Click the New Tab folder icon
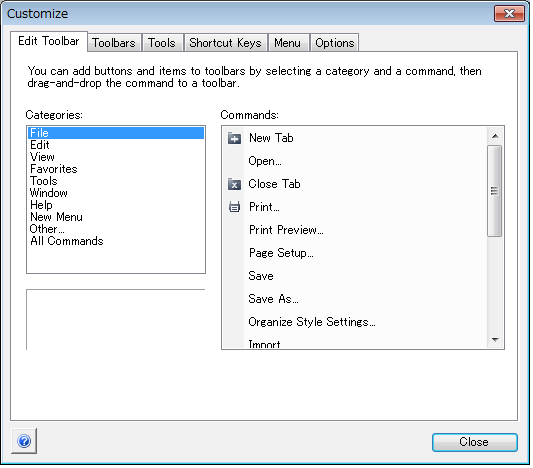This screenshot has height=468, width=533. [235, 138]
